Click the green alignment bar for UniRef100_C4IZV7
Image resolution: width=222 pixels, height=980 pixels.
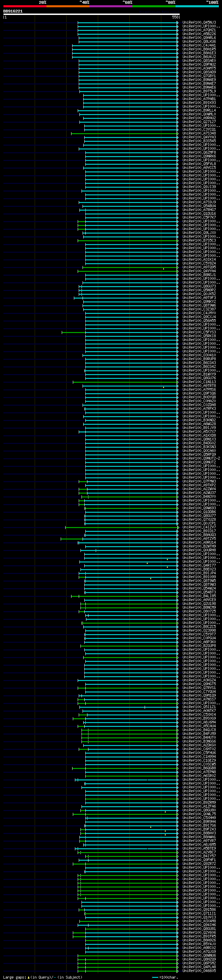click(122, 527)
